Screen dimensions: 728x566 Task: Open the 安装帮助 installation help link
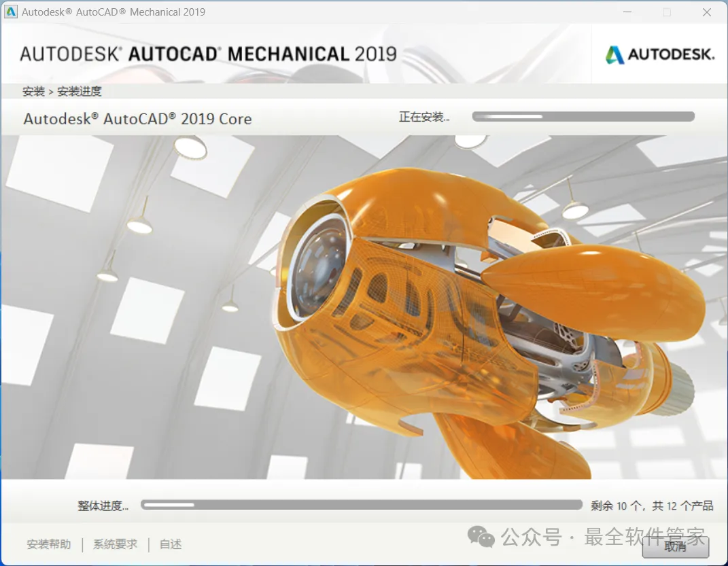pos(49,544)
